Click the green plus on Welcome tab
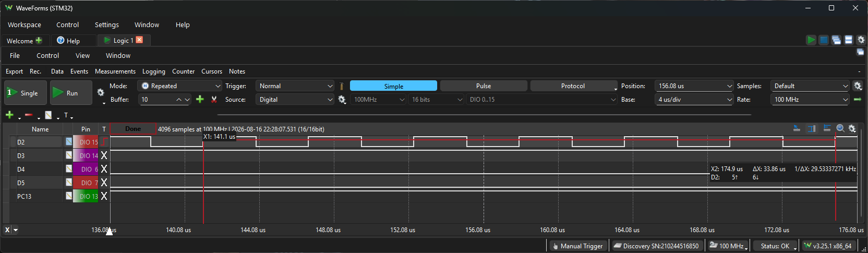Image resolution: width=868 pixels, height=253 pixels. 39,40
